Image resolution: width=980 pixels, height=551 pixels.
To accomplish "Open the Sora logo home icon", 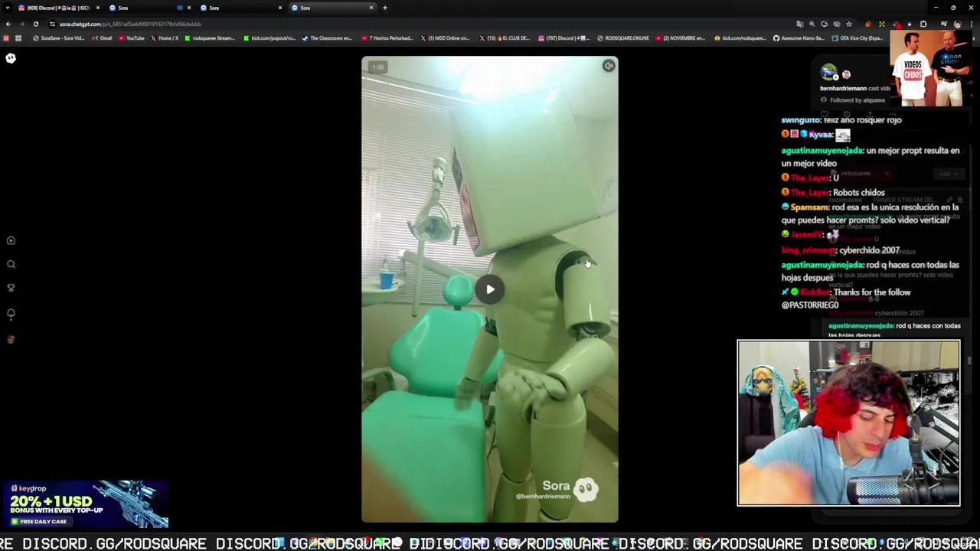I will click(x=11, y=58).
